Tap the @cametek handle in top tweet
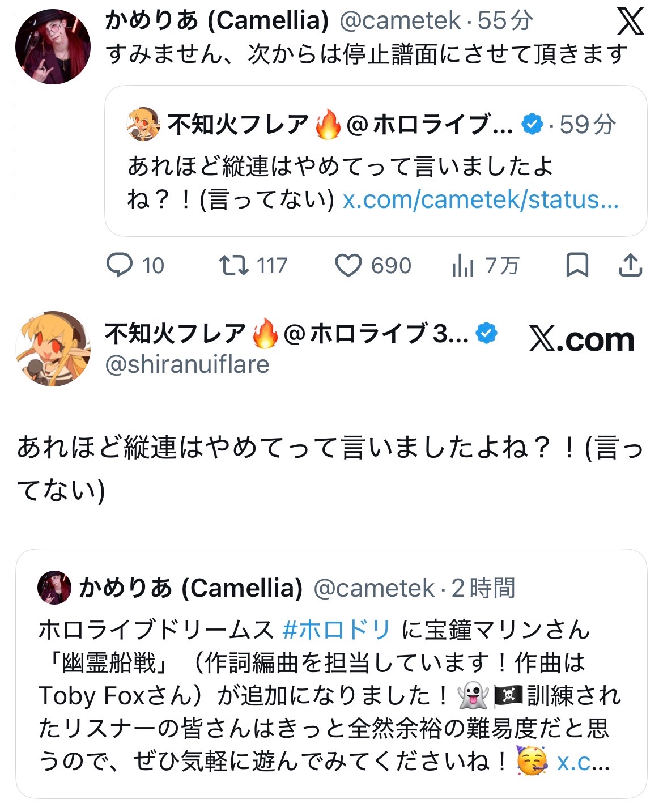This screenshot has height=812, width=663. click(400, 21)
